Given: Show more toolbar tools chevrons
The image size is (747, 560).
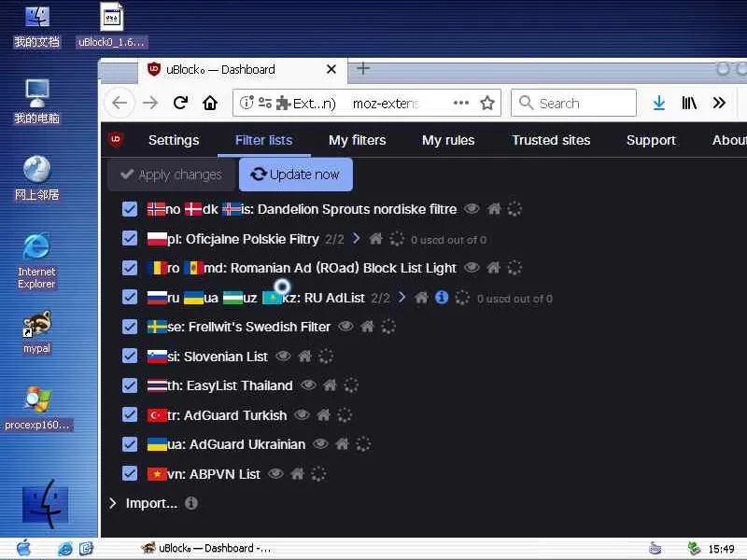Looking at the screenshot, I should 719,103.
